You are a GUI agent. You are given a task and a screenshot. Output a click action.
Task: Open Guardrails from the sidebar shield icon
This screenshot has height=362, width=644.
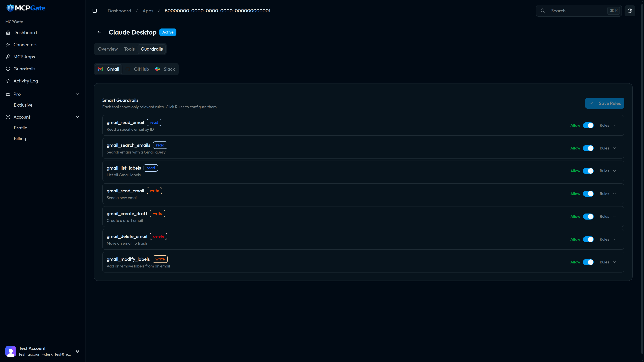pos(8,69)
